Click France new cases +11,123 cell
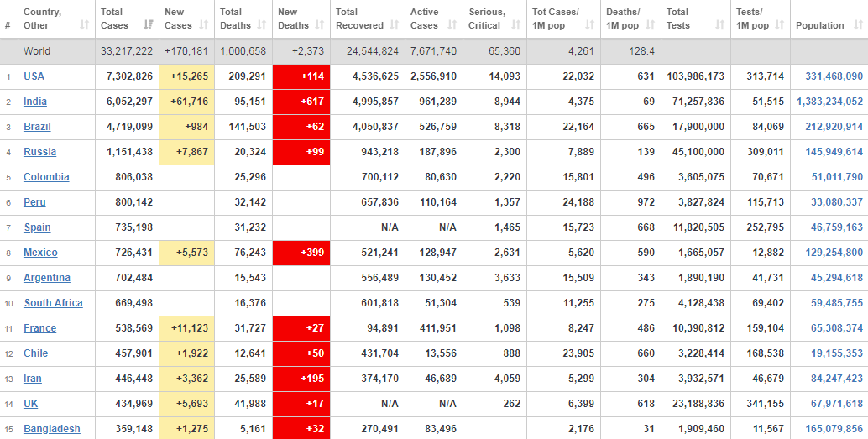Image resolution: width=868 pixels, height=439 pixels. coord(186,328)
